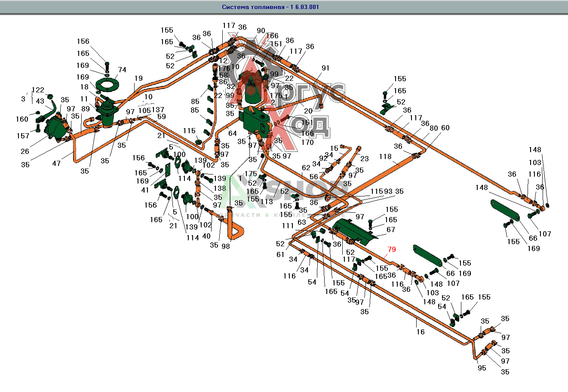The image size is (568, 392).
Task: Select part number 64 label
Action: point(232,134)
